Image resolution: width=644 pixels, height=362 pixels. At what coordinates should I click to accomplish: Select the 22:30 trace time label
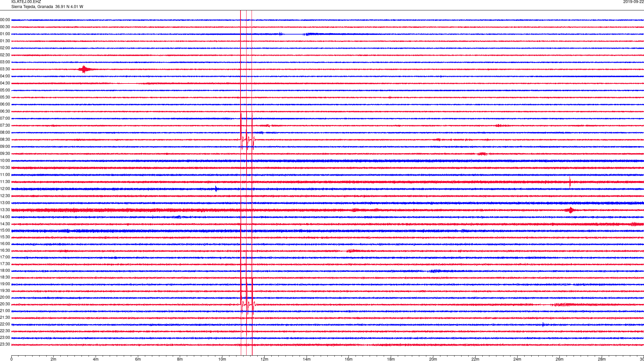tap(5, 331)
